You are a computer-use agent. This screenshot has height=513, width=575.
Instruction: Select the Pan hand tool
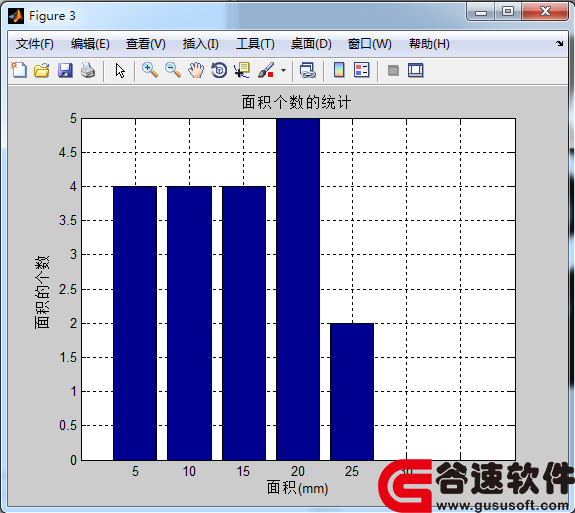196,70
